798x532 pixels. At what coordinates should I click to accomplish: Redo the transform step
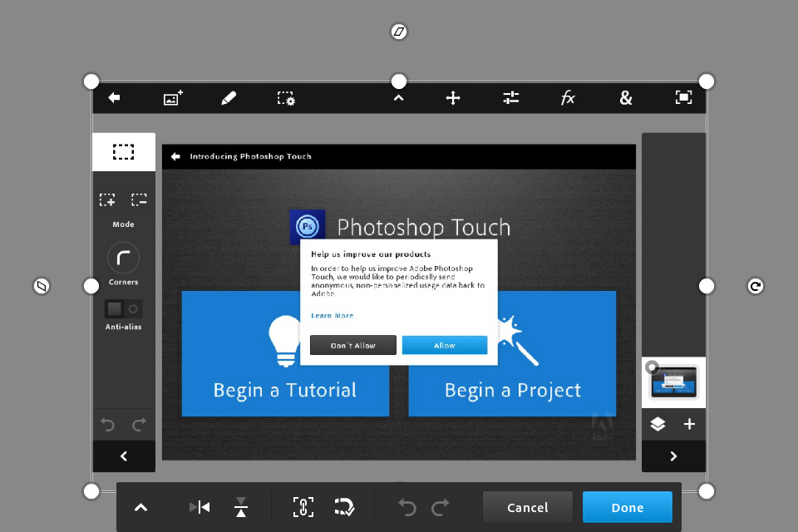pyautogui.click(x=441, y=507)
